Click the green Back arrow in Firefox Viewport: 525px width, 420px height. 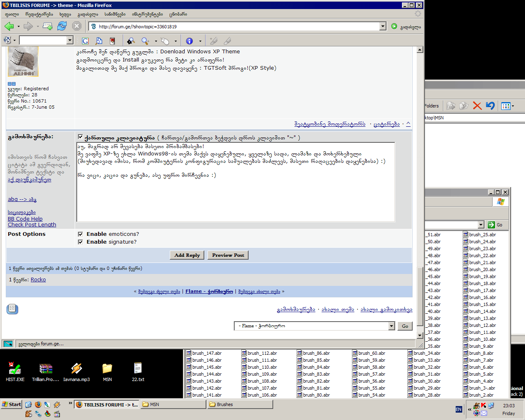(x=9, y=26)
